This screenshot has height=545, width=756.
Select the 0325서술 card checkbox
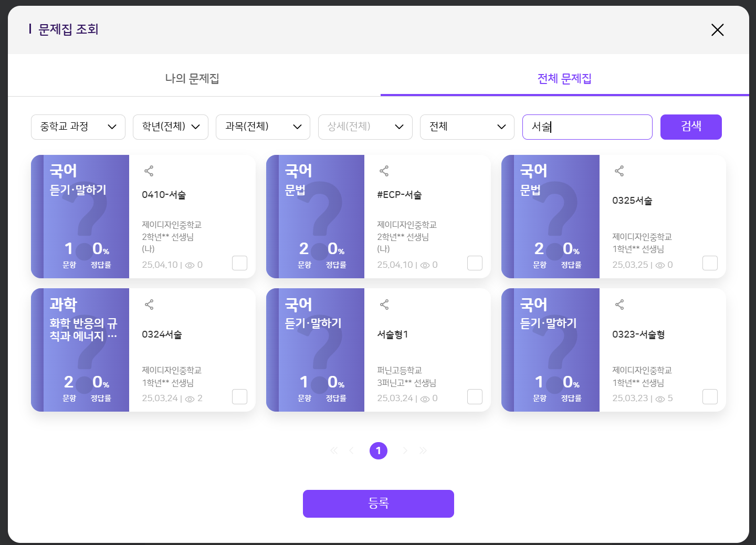coord(710,263)
